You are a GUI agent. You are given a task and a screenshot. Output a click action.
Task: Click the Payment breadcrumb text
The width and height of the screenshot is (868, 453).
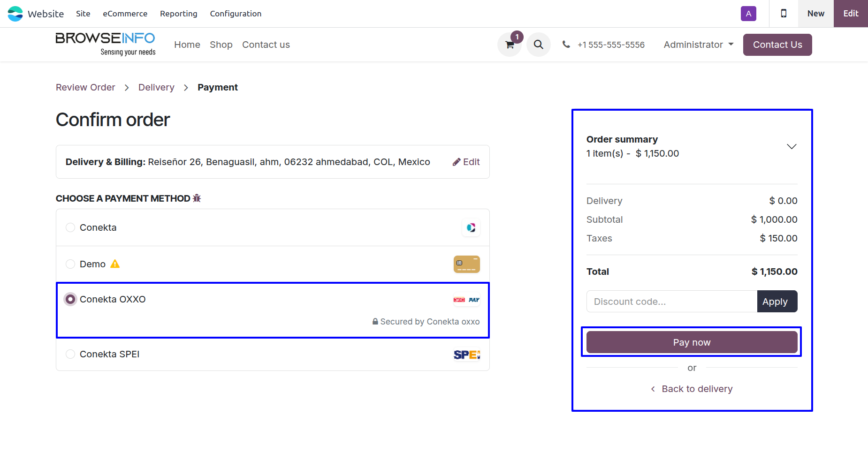click(x=218, y=87)
